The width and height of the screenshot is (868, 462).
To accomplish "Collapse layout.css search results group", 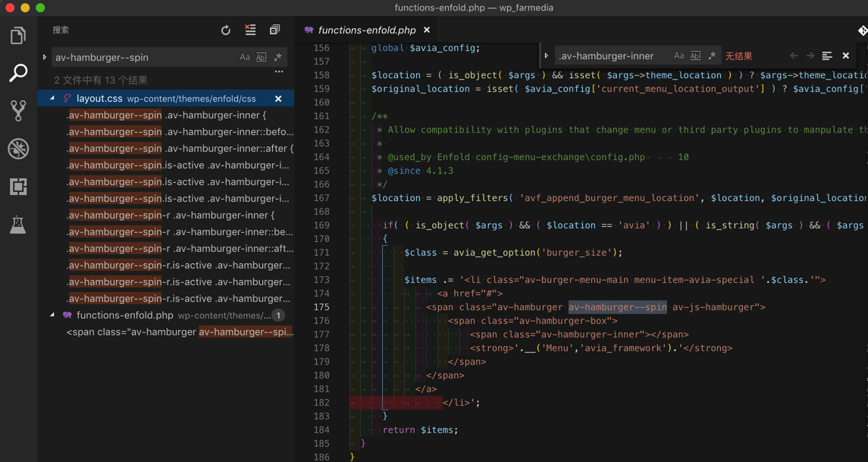I will [x=52, y=99].
